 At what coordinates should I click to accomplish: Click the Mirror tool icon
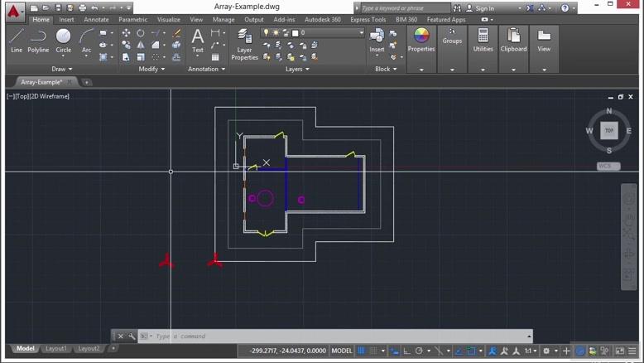[141, 45]
